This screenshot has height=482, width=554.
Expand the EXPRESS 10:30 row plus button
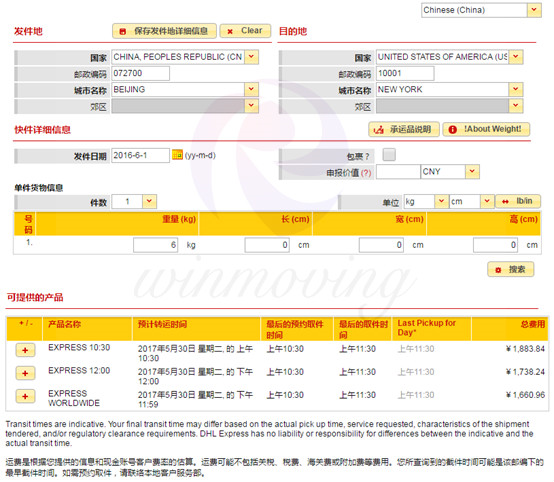pyautogui.click(x=25, y=351)
